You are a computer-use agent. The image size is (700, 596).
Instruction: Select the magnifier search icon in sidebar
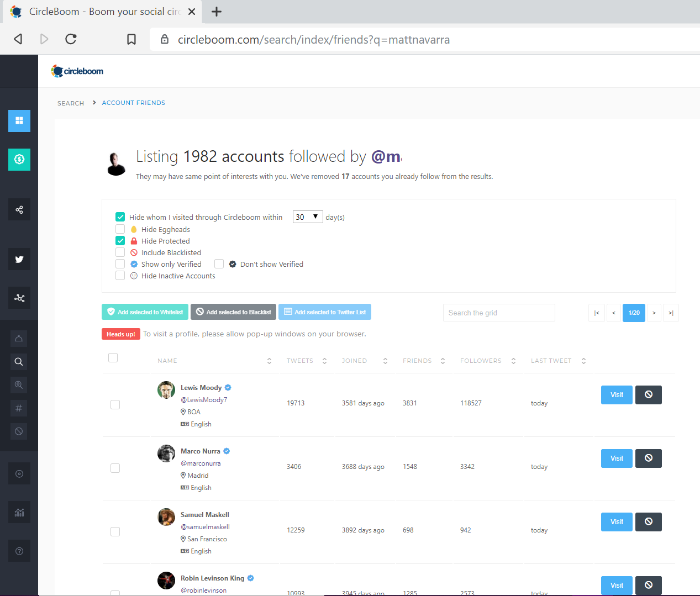coord(19,361)
